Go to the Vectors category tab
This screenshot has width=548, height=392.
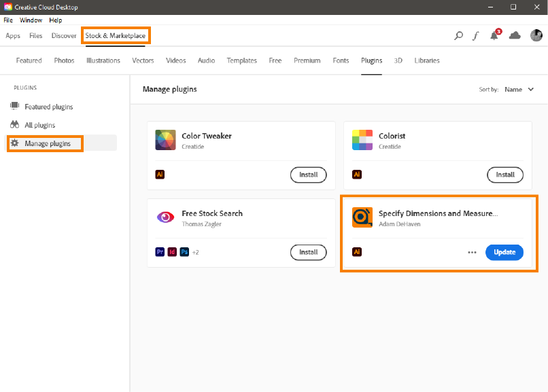pyautogui.click(x=143, y=60)
